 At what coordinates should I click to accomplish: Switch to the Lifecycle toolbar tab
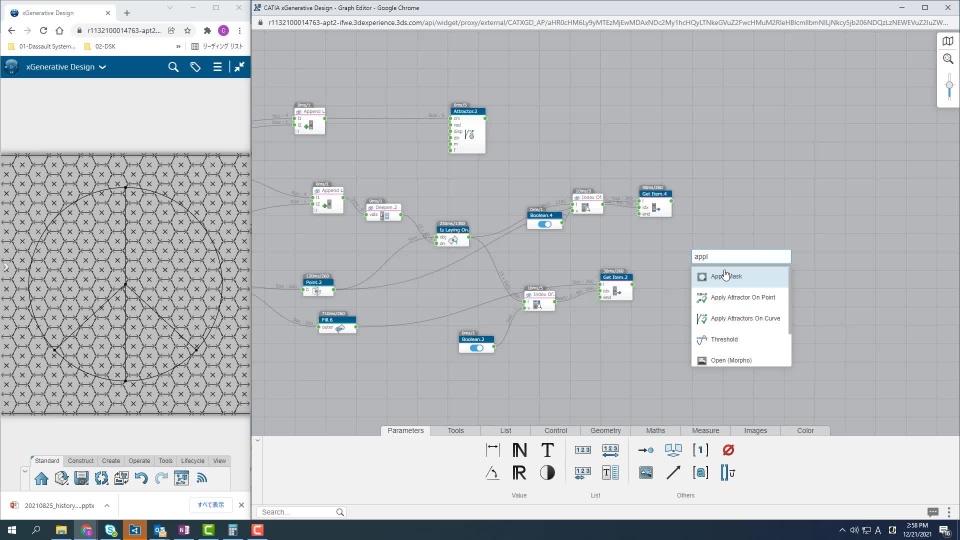192,460
